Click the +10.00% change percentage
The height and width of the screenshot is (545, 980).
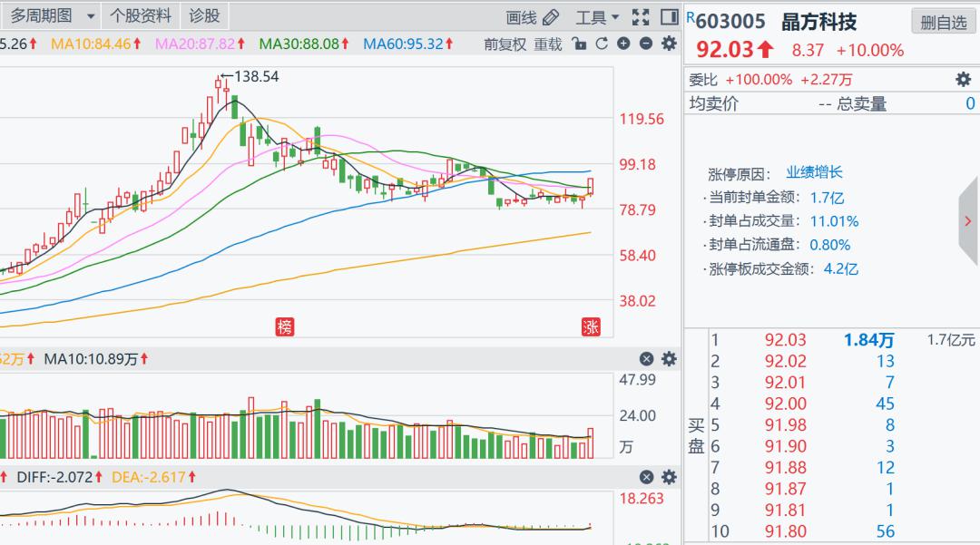pos(870,50)
